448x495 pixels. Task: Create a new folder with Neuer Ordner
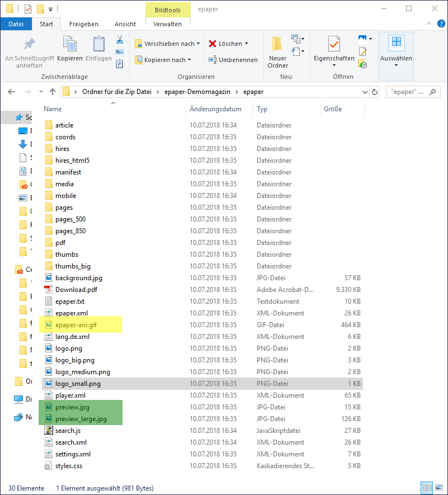coord(277,52)
